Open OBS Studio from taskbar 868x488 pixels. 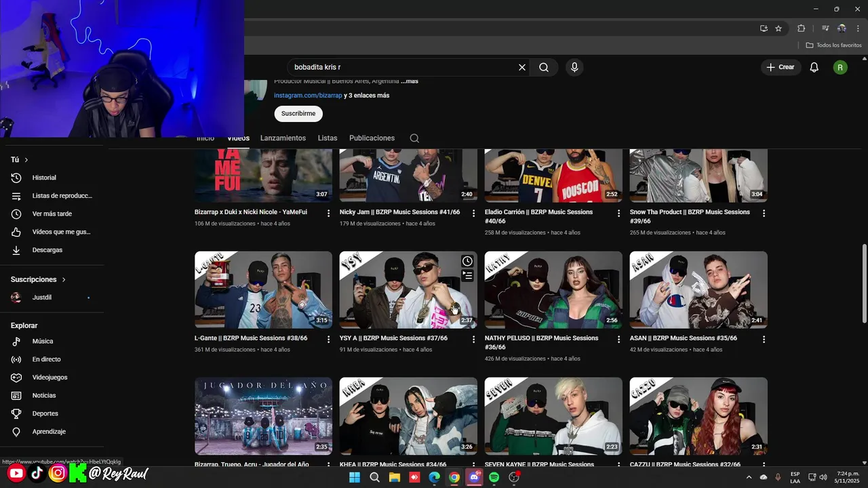[514, 477]
